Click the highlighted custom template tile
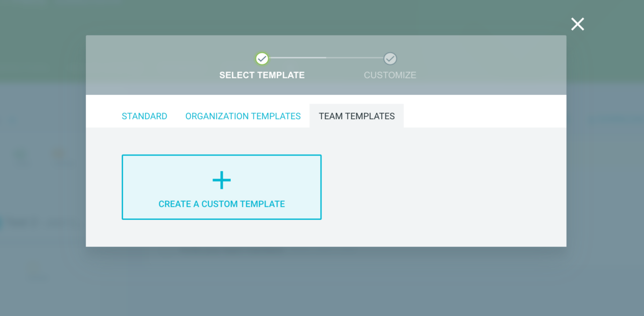Viewport: 644px width, 316px height. click(x=221, y=187)
